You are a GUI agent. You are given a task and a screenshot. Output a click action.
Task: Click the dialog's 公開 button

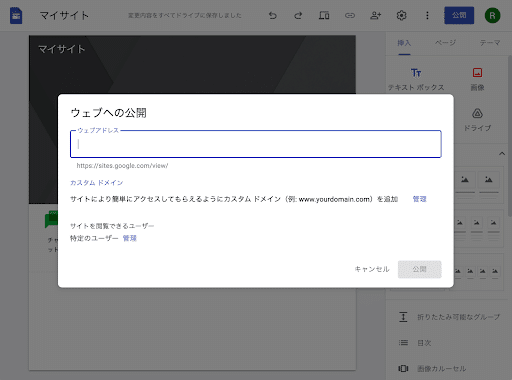click(420, 269)
